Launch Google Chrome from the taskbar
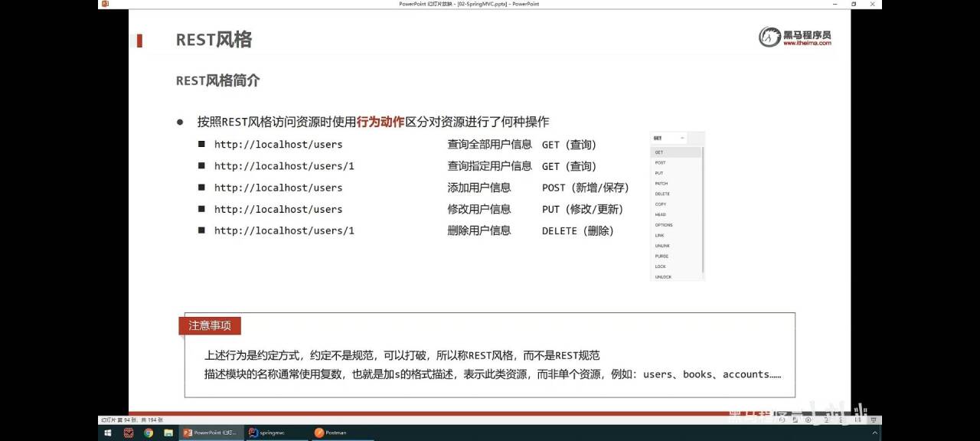This screenshot has width=980, height=441. (x=149, y=433)
